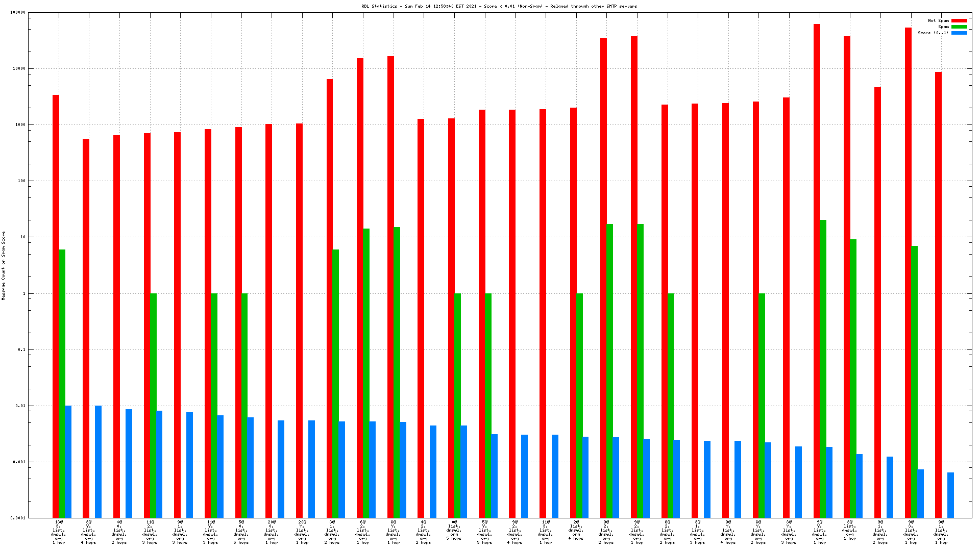Click the blue bar above the '20@ 0.' label
980x551 pixels.
pos(281,469)
